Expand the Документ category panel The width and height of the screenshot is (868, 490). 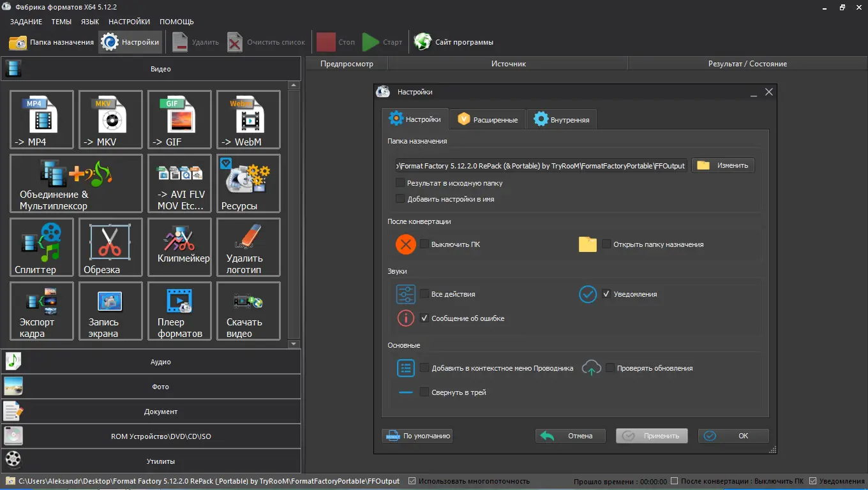point(151,412)
